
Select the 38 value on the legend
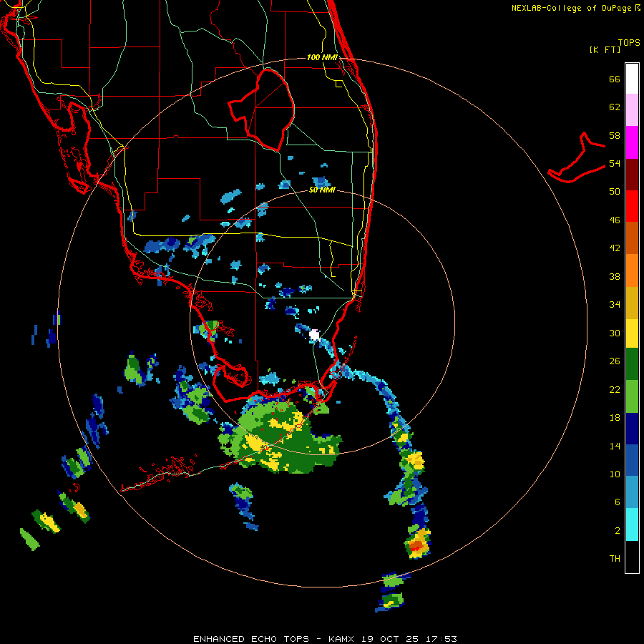pos(615,276)
